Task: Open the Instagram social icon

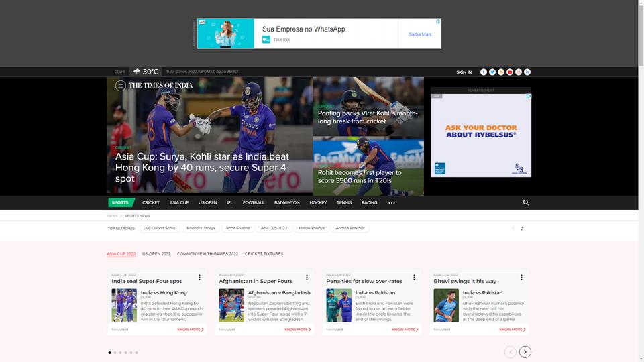Action: pyautogui.click(x=519, y=72)
